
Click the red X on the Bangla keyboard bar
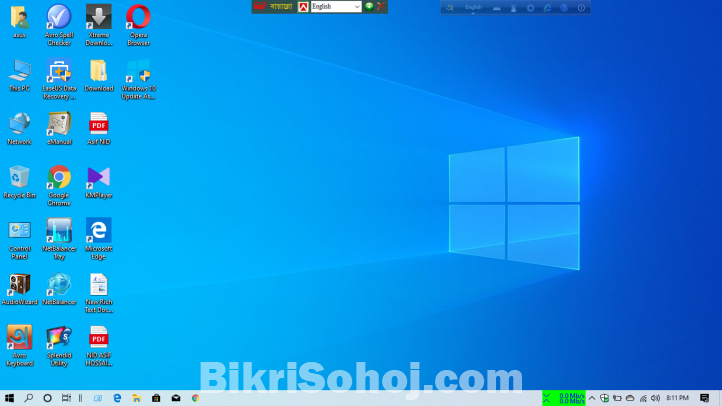(380, 7)
